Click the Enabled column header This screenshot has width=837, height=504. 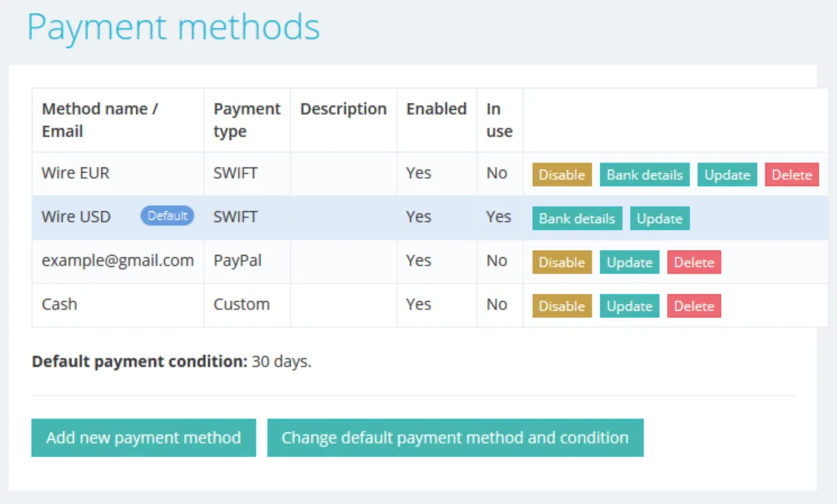[x=436, y=109]
